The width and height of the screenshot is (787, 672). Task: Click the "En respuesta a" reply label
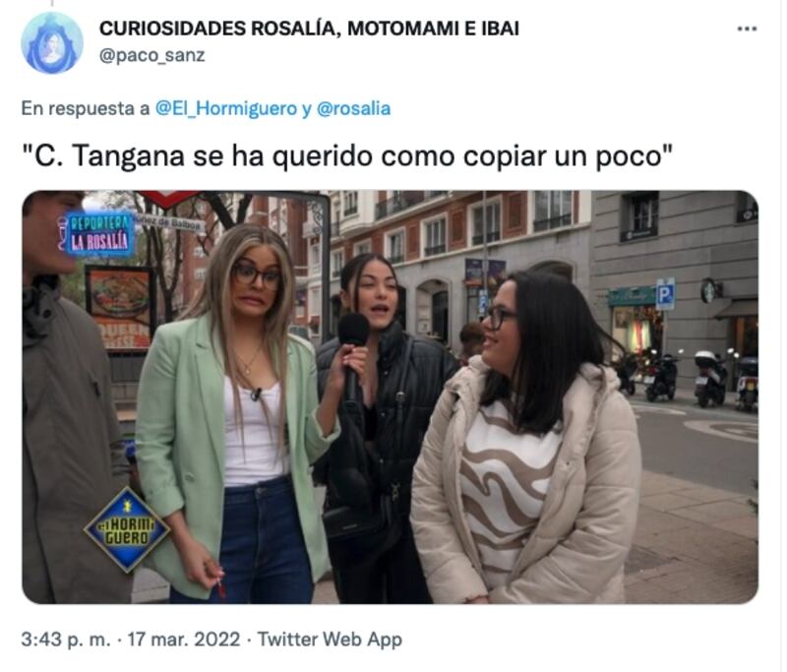86,109
